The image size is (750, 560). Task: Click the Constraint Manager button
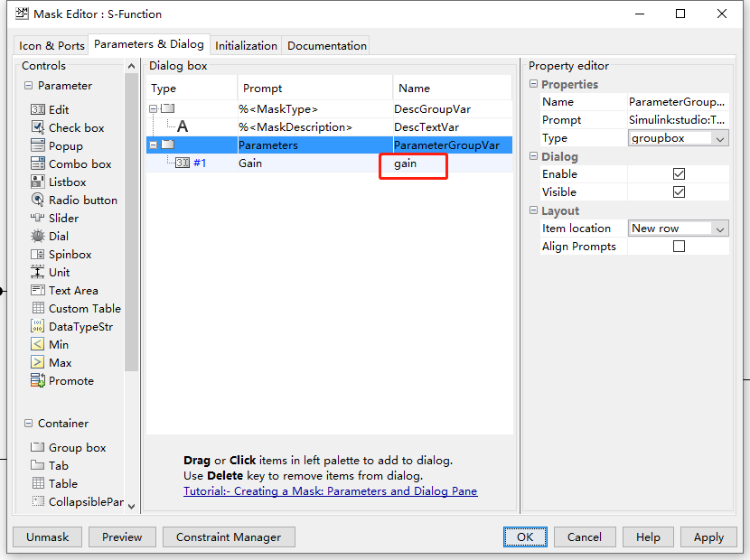229,537
